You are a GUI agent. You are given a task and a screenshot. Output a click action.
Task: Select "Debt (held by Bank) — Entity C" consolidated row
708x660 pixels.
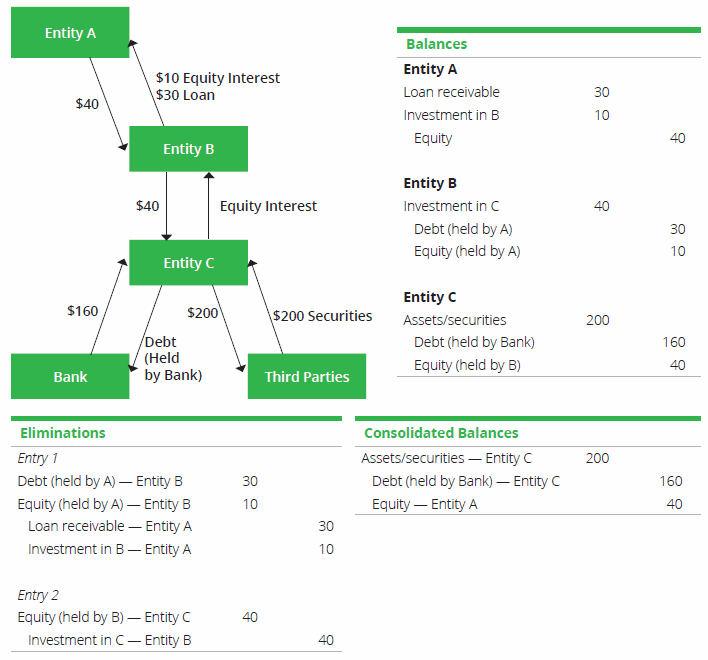point(465,481)
